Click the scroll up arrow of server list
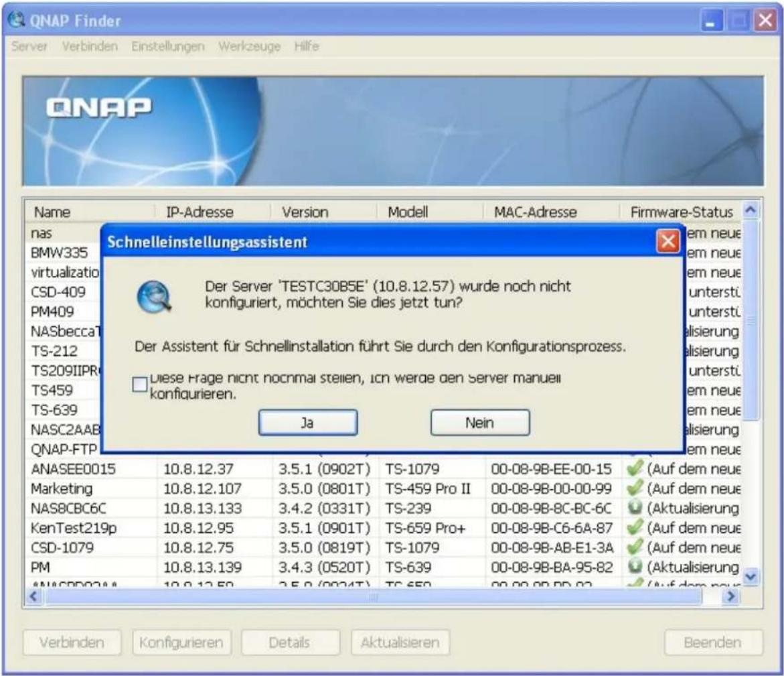 tap(751, 210)
